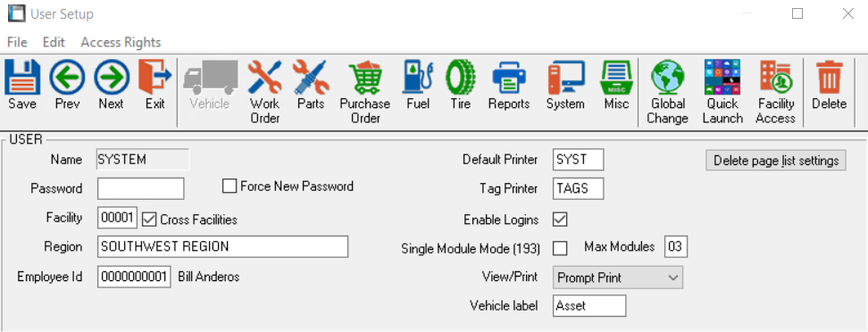Click the Employee Id field
Screen dimensions: 868x332
[134, 278]
